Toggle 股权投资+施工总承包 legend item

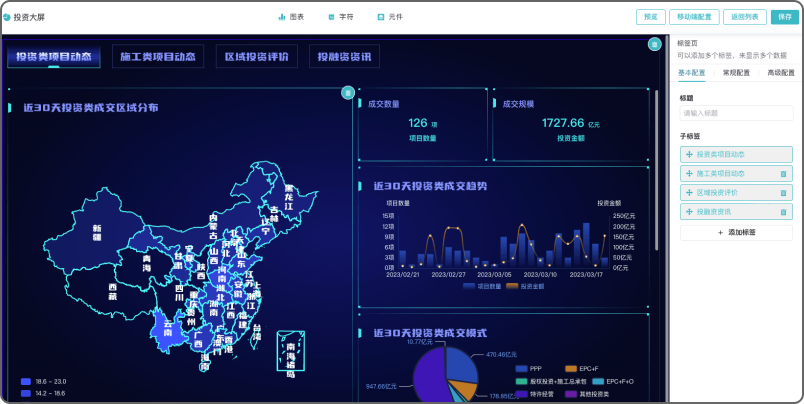(551, 381)
